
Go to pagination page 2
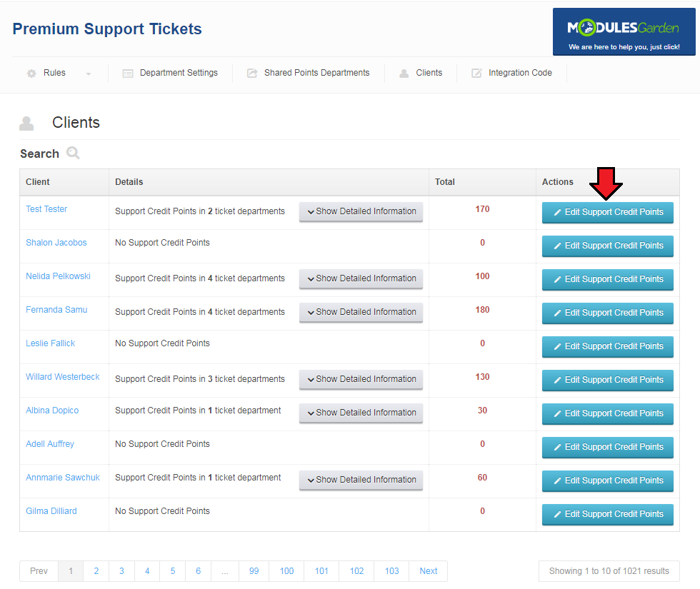[x=96, y=571]
